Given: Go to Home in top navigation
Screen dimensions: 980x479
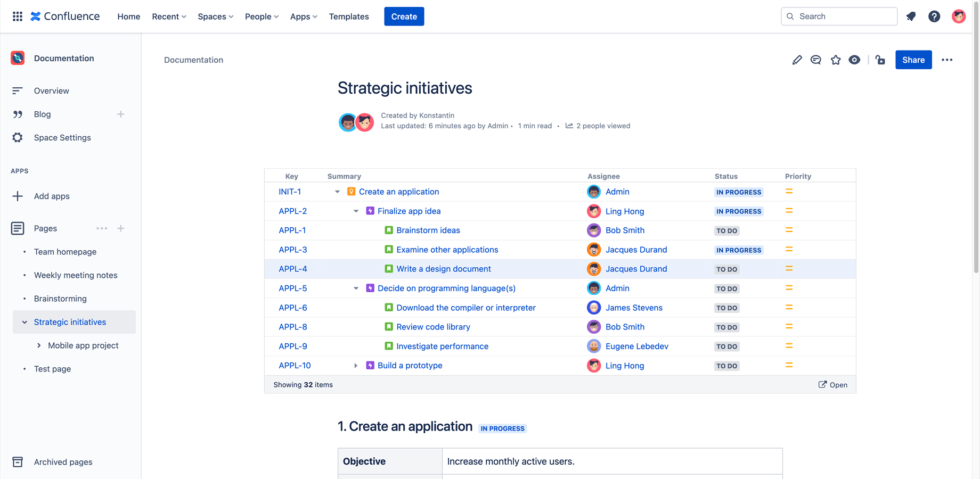Looking at the screenshot, I should pyautogui.click(x=129, y=16).
